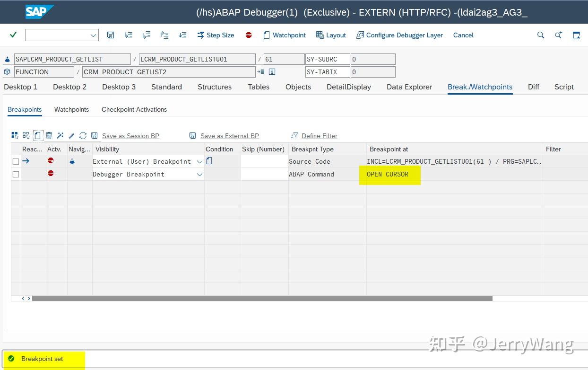
Task: Click the event name CRM_PRODUCT_GETLIST2 field
Action: point(169,72)
